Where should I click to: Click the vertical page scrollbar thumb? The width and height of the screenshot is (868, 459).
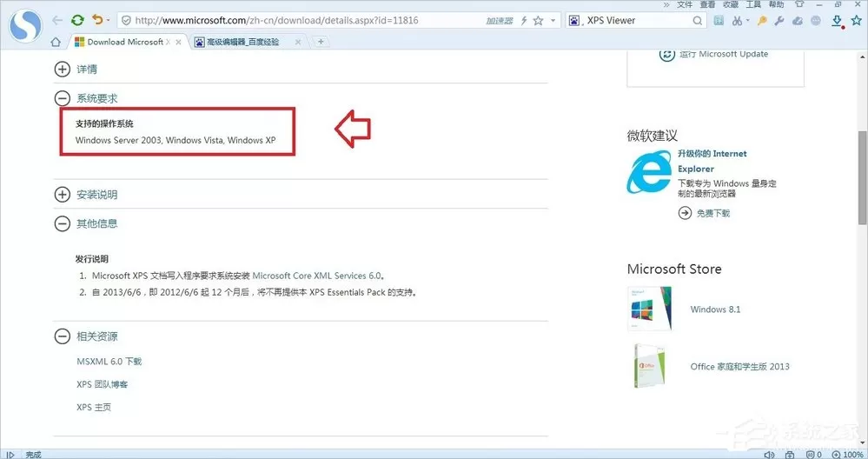pos(863,177)
